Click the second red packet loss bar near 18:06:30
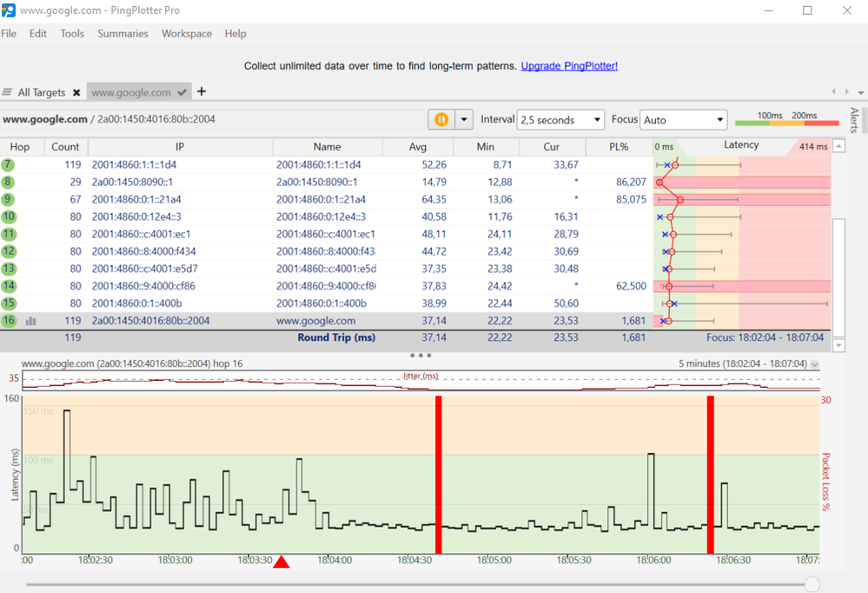 point(710,475)
